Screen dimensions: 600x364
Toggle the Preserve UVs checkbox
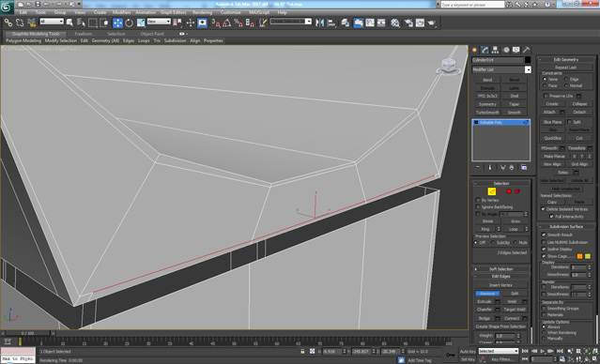tap(546, 96)
